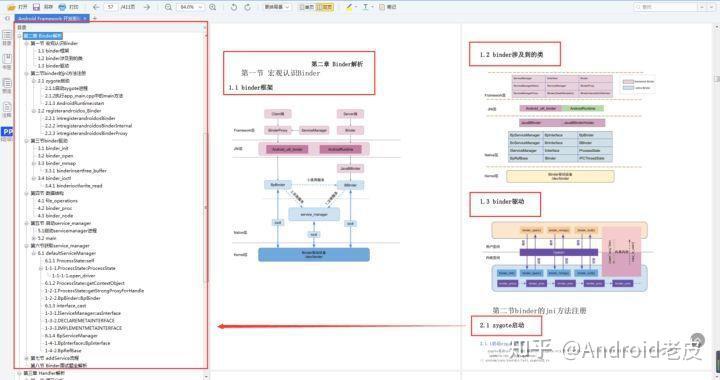Viewport: 720px width, 380px height.
Task: Click the binder driver diagram on the right page
Action: (569, 257)
